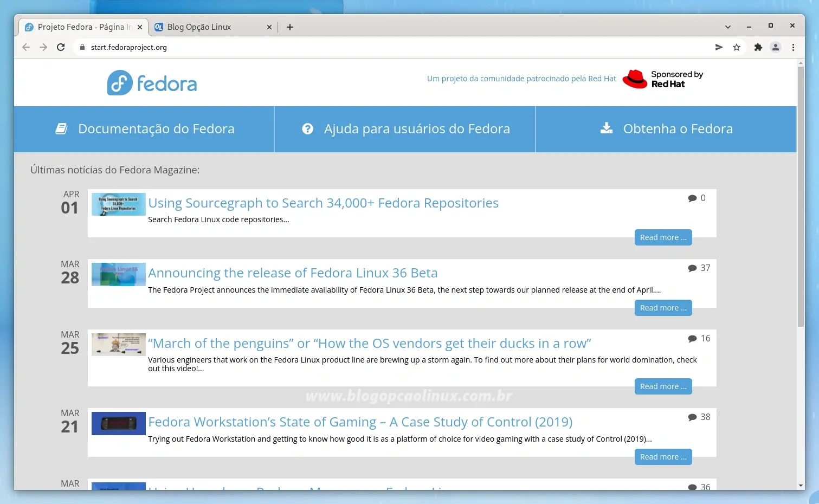
Task: Click the scrollbar up arrow
Action: (801, 63)
